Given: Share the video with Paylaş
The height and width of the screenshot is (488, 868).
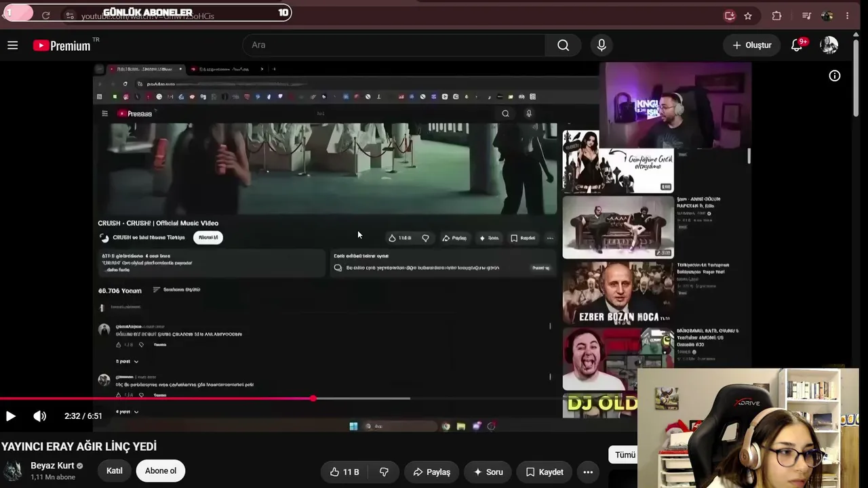Looking at the screenshot, I should 432,472.
